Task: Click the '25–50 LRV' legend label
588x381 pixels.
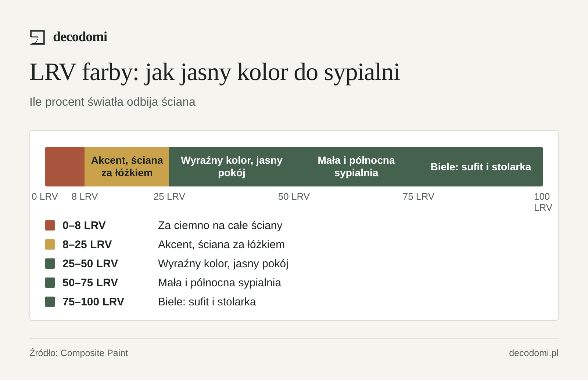Action: coord(90,264)
